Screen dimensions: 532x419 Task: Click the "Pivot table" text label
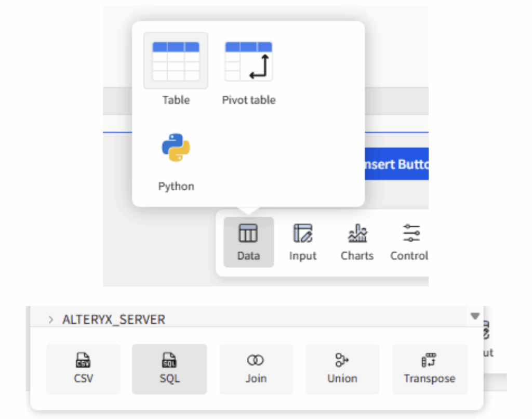[248, 100]
